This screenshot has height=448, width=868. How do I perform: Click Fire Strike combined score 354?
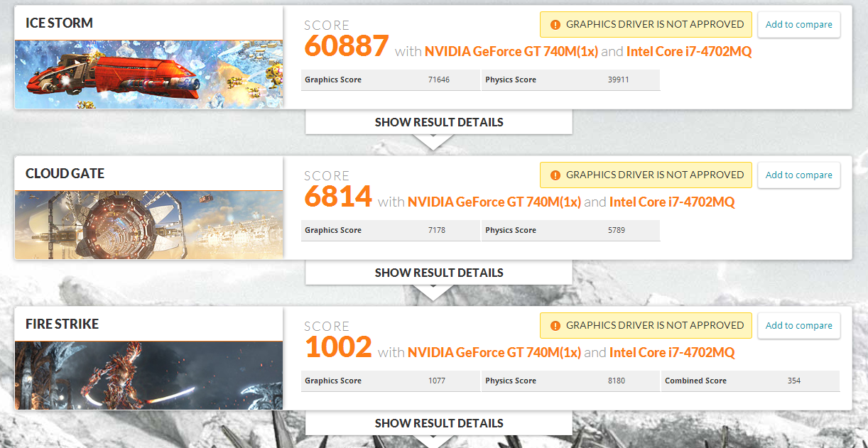click(x=794, y=381)
